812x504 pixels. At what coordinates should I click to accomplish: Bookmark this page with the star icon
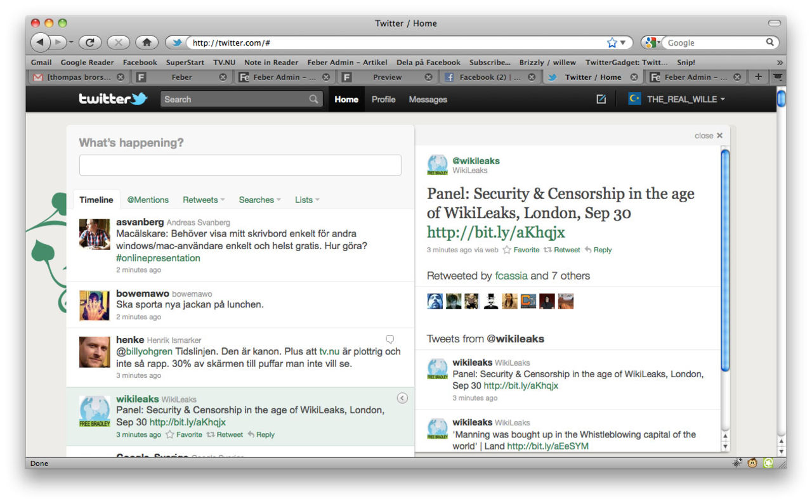point(612,42)
